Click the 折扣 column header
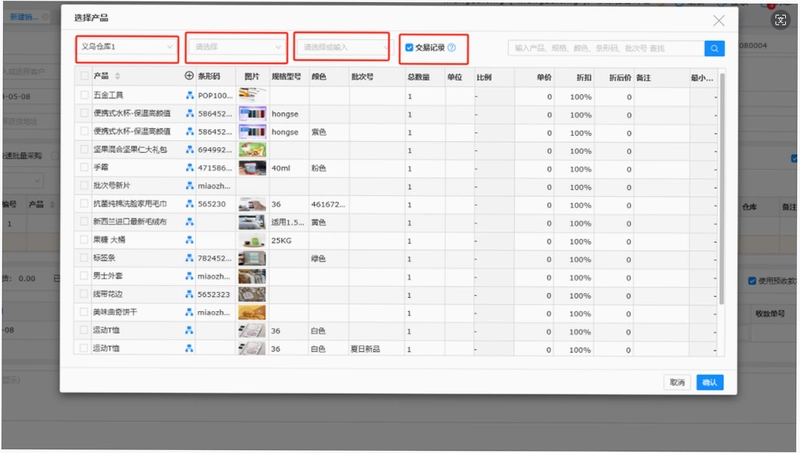The height and width of the screenshot is (453, 800). [584, 78]
